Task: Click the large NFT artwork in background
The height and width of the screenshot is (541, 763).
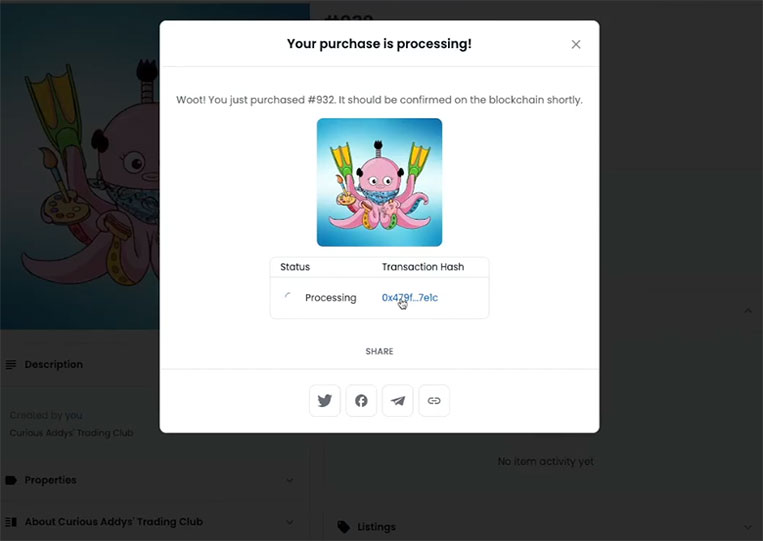Action: pos(80,165)
